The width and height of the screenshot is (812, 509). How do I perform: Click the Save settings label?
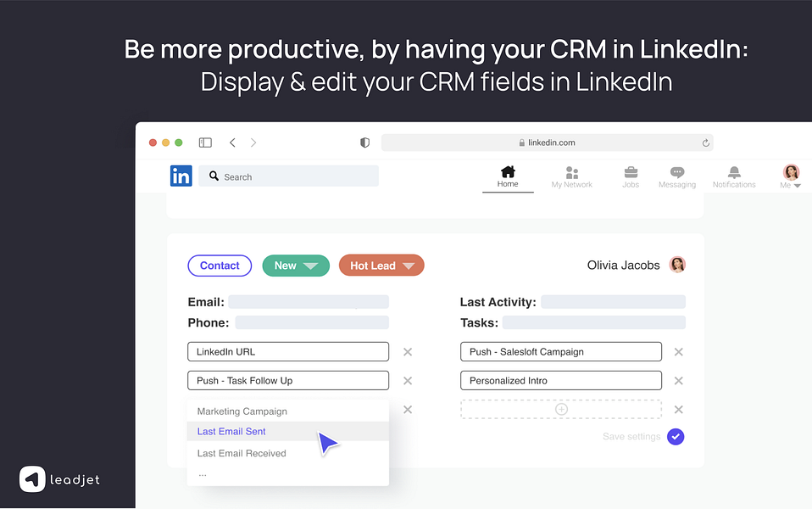point(631,436)
